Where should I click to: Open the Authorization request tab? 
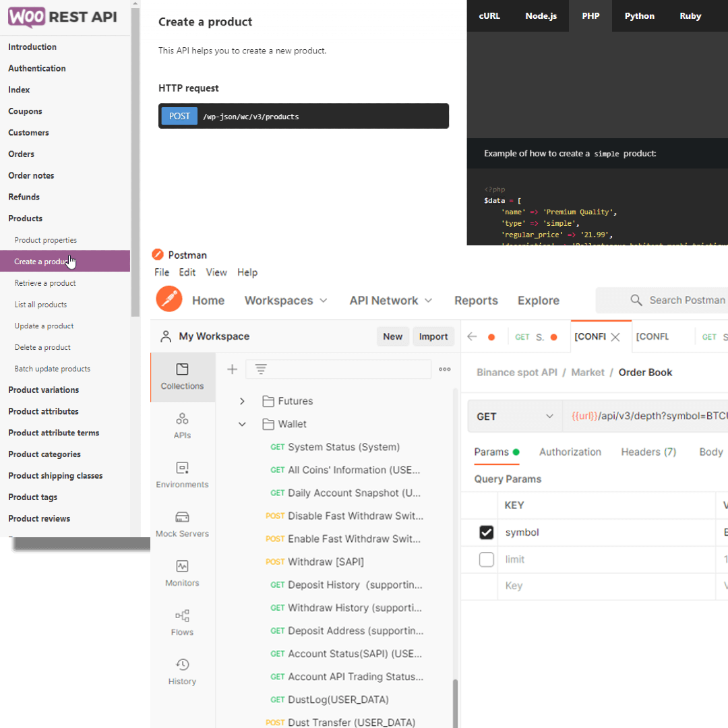coord(570,452)
